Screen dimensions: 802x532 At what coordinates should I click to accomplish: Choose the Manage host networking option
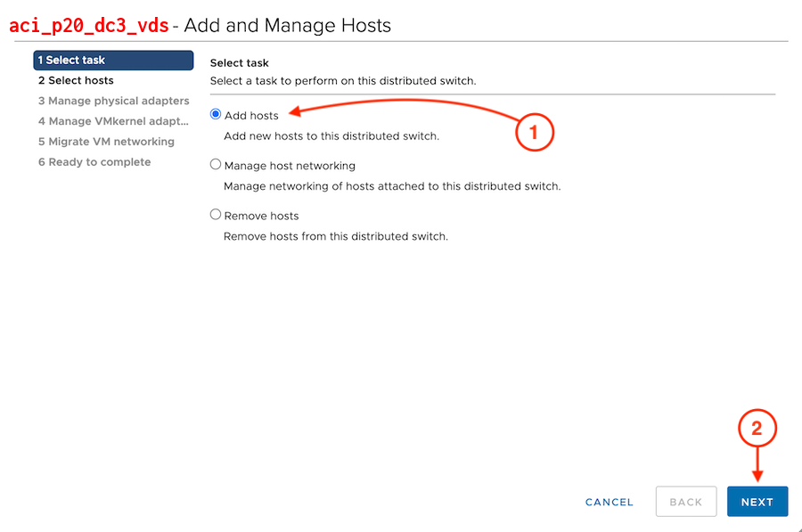(216, 165)
